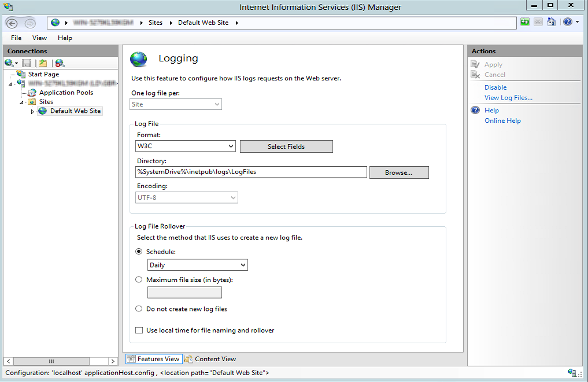Enable Use local time for file naming

pos(139,330)
